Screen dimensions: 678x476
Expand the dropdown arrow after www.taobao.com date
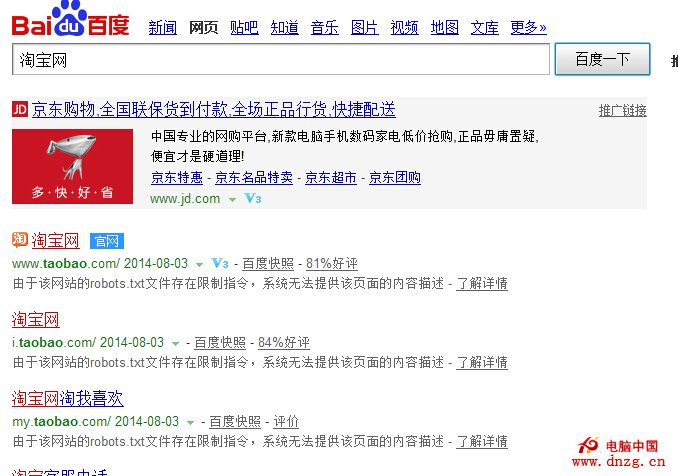coord(199,264)
